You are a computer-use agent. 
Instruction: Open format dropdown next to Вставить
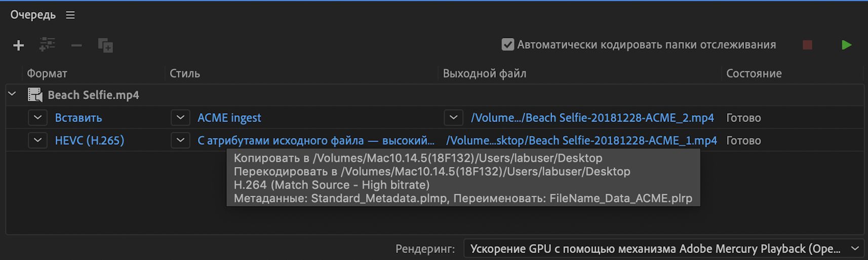(x=37, y=118)
